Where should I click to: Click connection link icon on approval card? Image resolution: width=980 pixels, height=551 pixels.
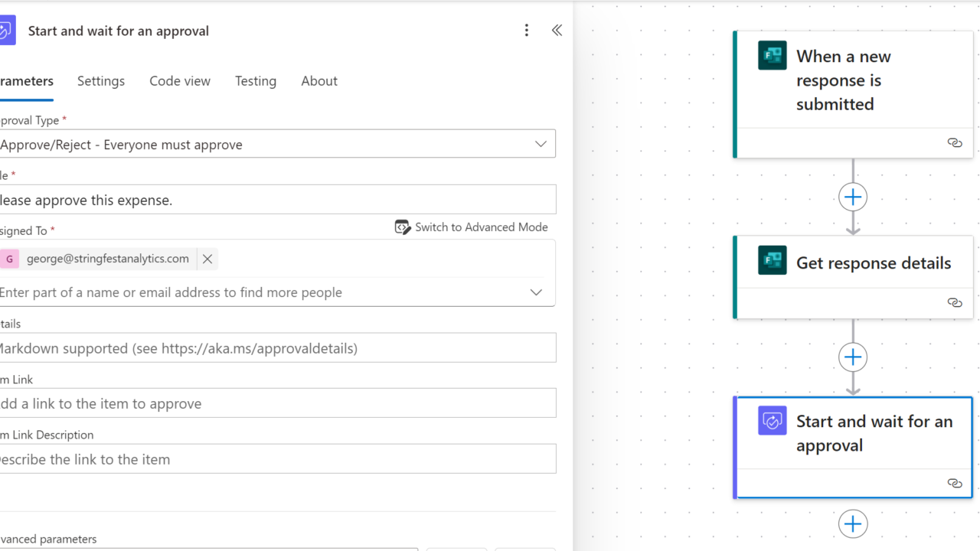click(954, 483)
